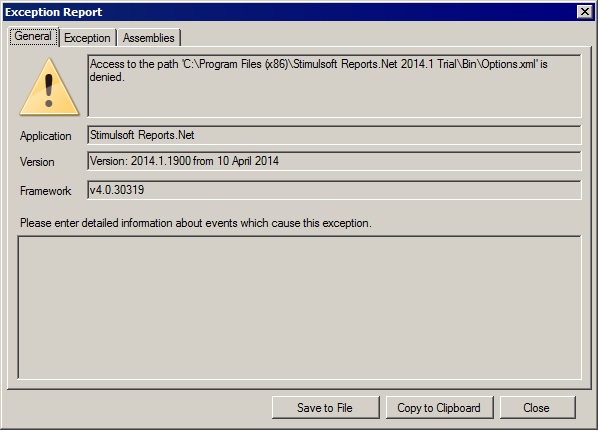Click the '10 April 2014' build date text

[x=248, y=161]
